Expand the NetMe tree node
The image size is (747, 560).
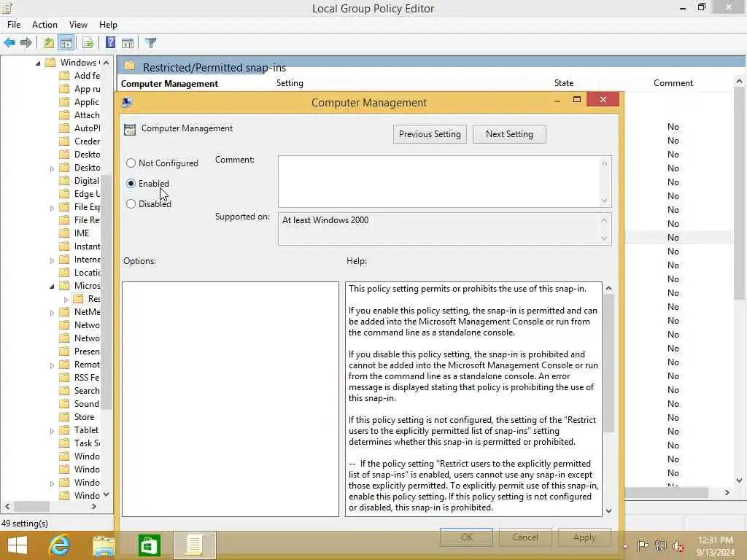tap(52, 312)
